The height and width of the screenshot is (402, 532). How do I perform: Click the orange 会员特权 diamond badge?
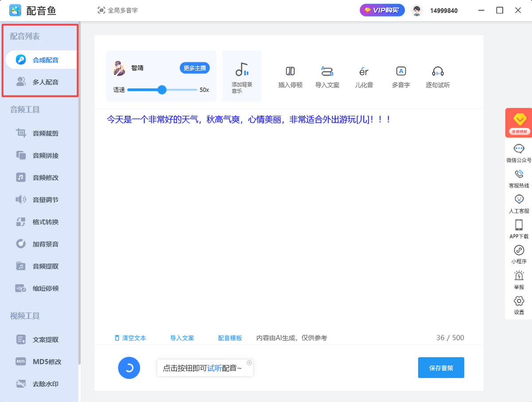[518, 122]
